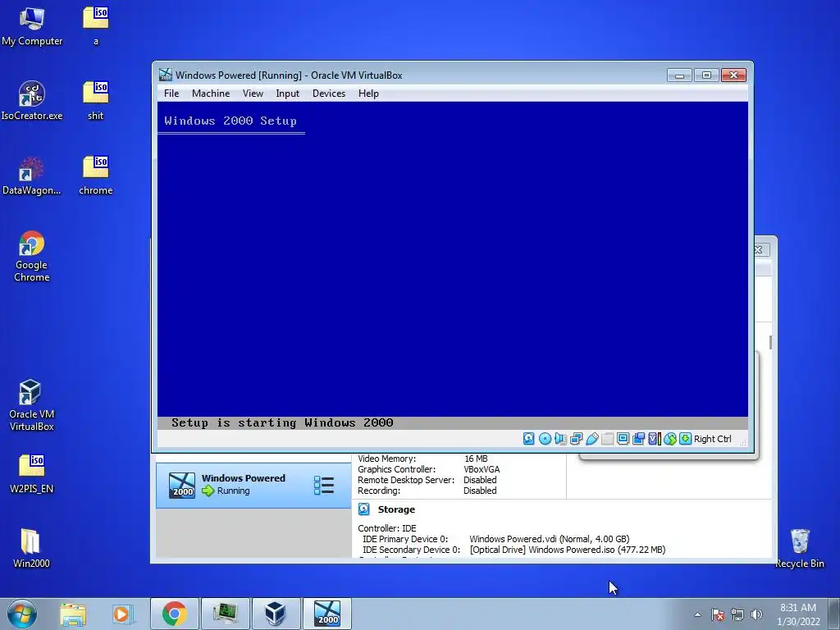Click the Windows Powered.iso optical drive entry

point(568,550)
